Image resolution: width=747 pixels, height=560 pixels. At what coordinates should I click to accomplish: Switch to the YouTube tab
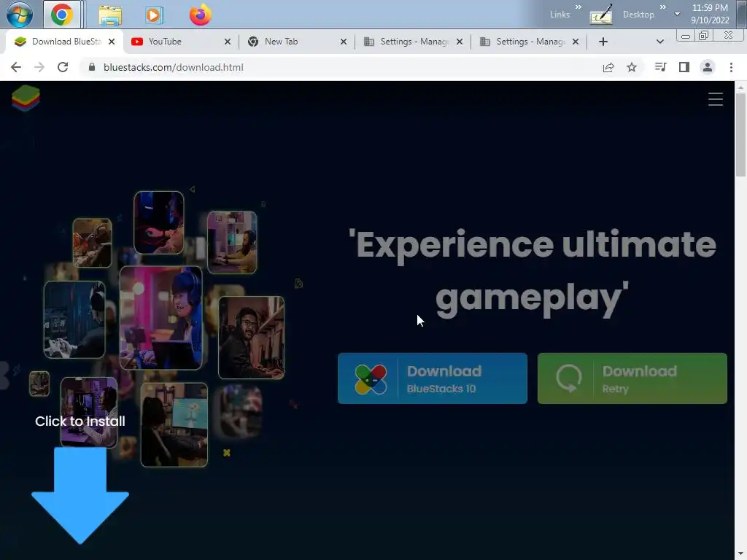point(181,42)
